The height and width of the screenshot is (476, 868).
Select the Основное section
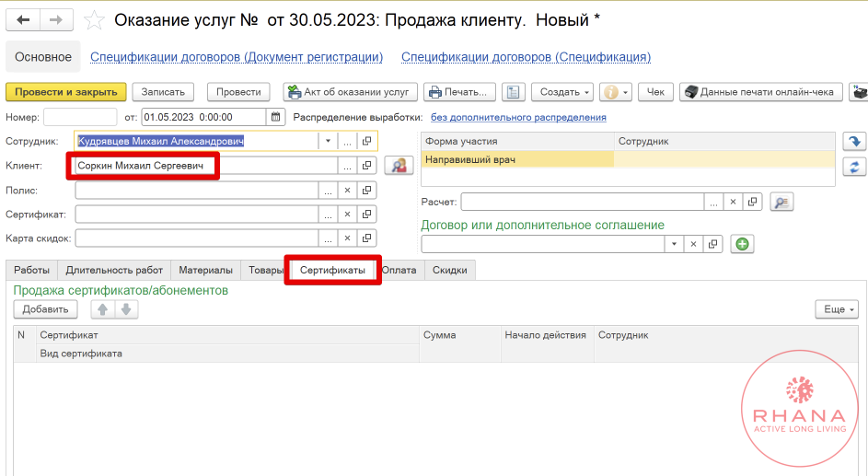(43, 56)
